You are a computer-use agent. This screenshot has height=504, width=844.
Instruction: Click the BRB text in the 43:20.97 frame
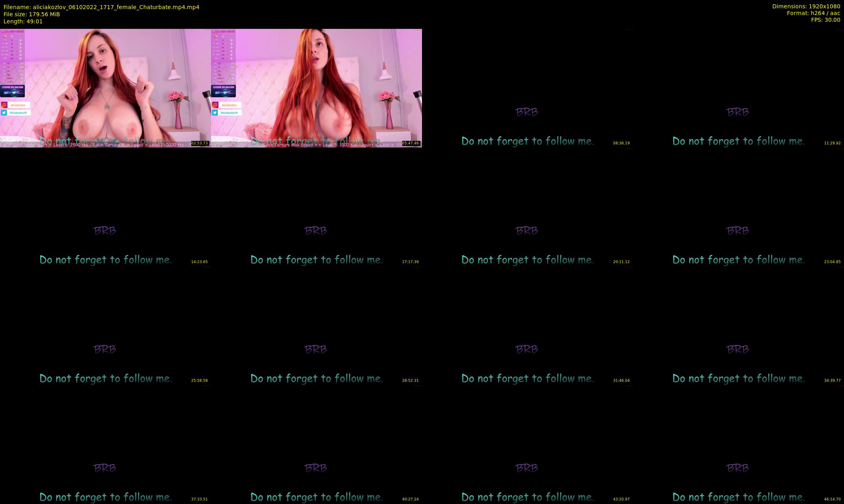coord(527,468)
